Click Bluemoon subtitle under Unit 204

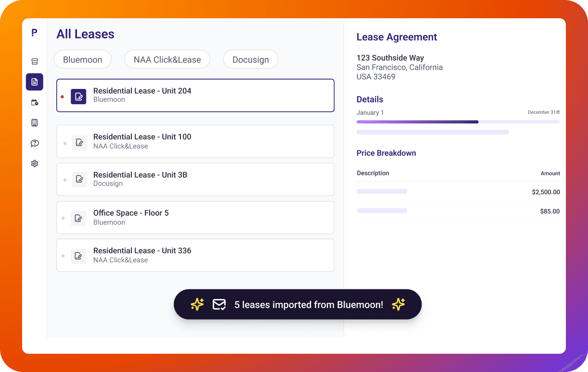click(109, 99)
